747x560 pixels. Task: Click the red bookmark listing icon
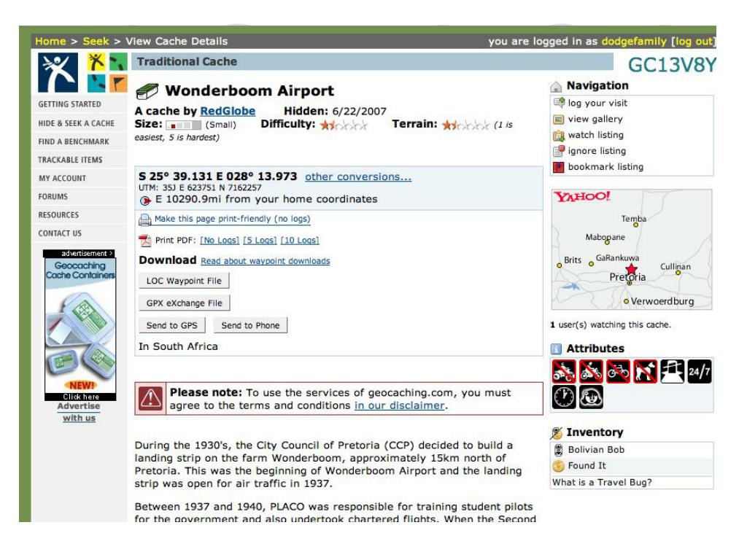coord(559,167)
